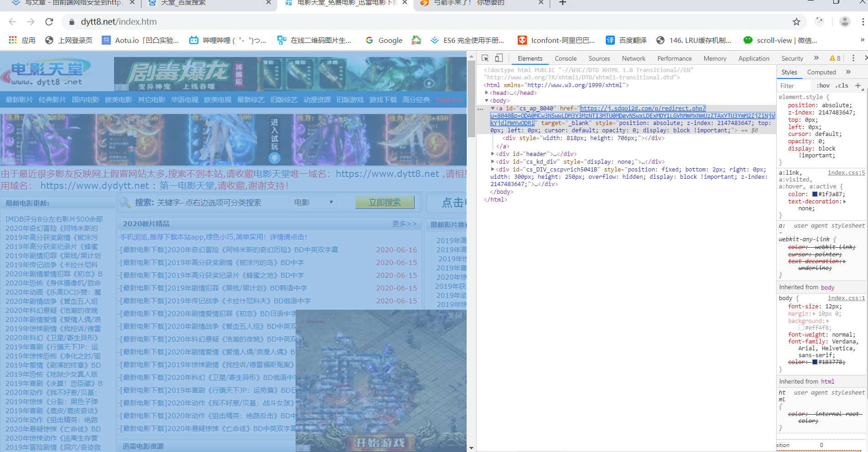Add a new style rule with plus icon
The height and width of the screenshot is (452, 868).
click(x=858, y=85)
